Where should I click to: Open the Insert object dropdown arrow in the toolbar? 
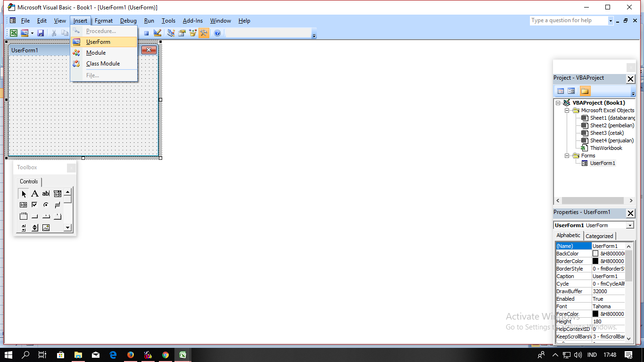pyautogui.click(x=32, y=33)
